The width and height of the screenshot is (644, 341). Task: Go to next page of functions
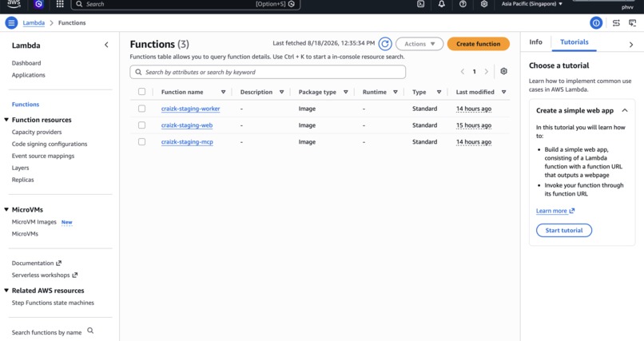pos(487,72)
